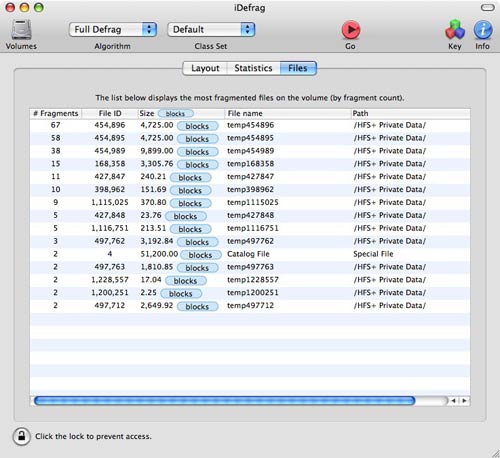Click the toolbar toggle pill in title bar
Image resolution: width=500 pixels, height=458 pixels.
point(487,7)
